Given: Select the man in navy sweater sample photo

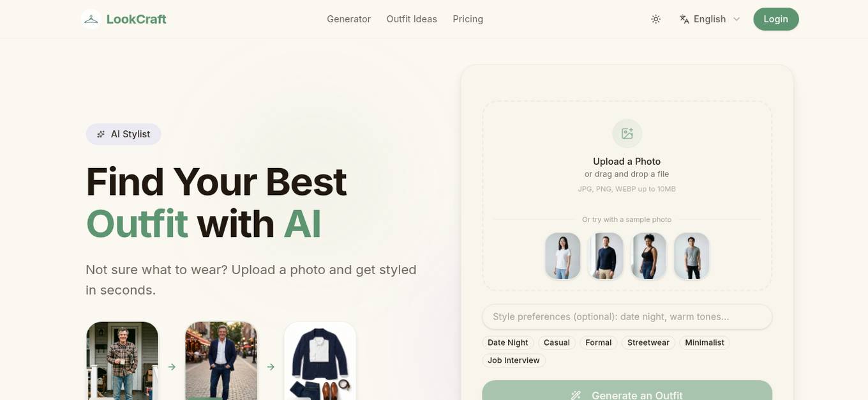Looking at the screenshot, I should click(605, 256).
